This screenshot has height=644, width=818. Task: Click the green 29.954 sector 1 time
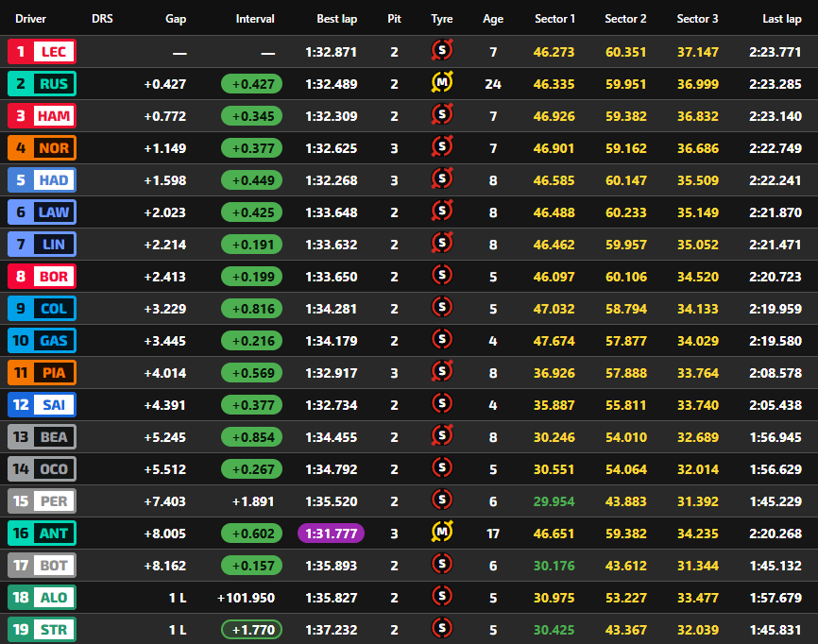[x=554, y=501]
